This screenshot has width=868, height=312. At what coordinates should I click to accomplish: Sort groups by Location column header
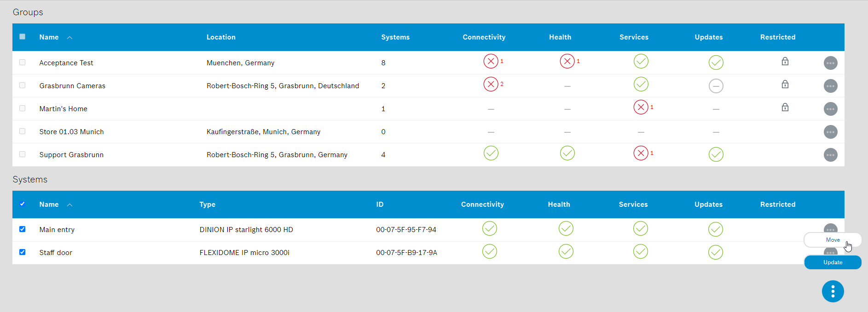tap(221, 37)
